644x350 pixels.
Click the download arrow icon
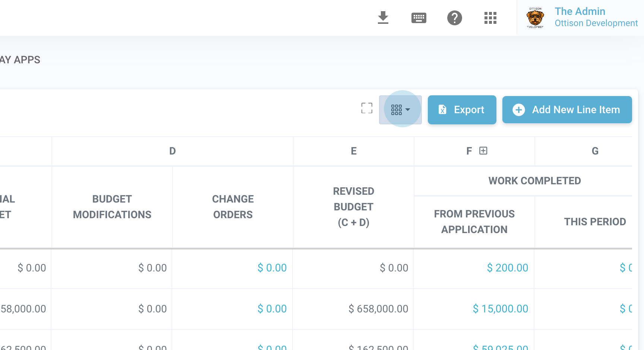[383, 17]
